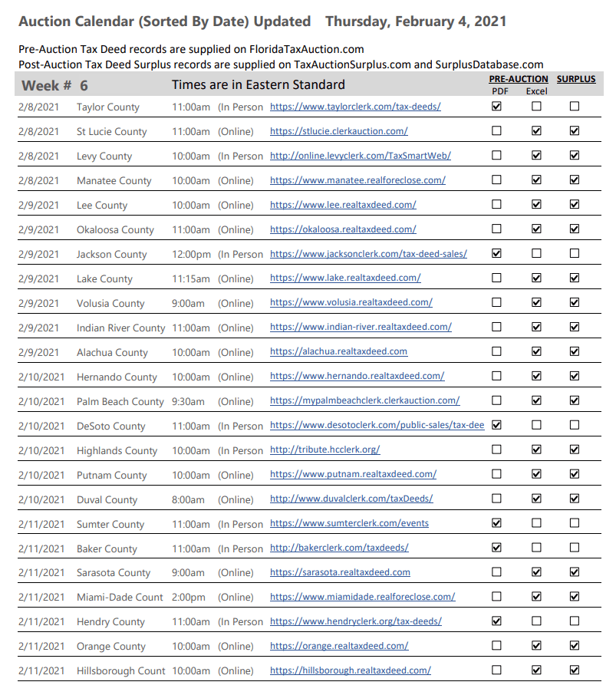616x695 pixels.
Task: Toggle the Excel checkbox for Orange County
Action: (536, 646)
